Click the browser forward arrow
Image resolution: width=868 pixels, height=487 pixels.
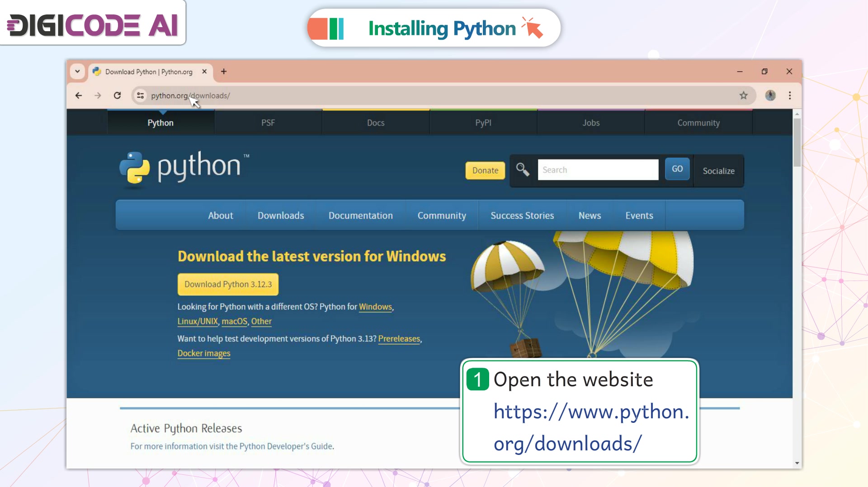(x=98, y=95)
